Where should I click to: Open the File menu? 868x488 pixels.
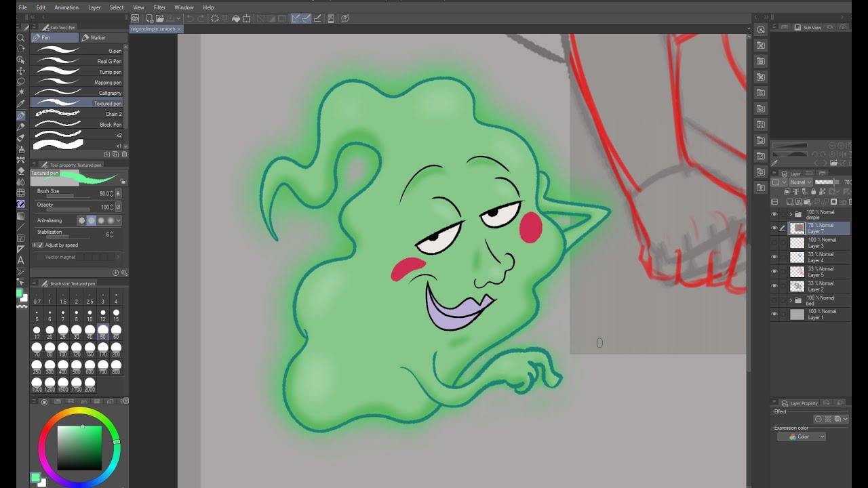(23, 7)
